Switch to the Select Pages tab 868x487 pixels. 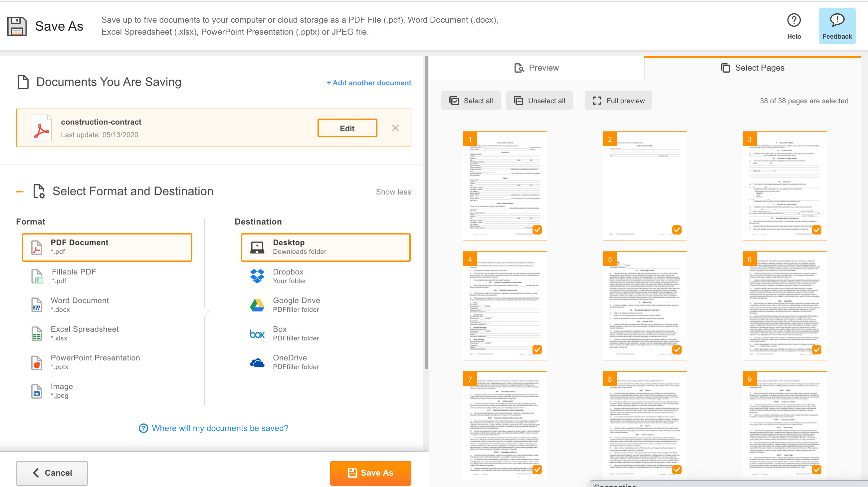[x=752, y=68]
